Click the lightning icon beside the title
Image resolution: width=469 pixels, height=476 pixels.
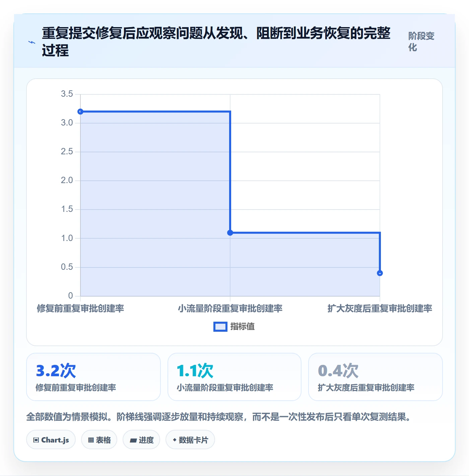coord(32,42)
